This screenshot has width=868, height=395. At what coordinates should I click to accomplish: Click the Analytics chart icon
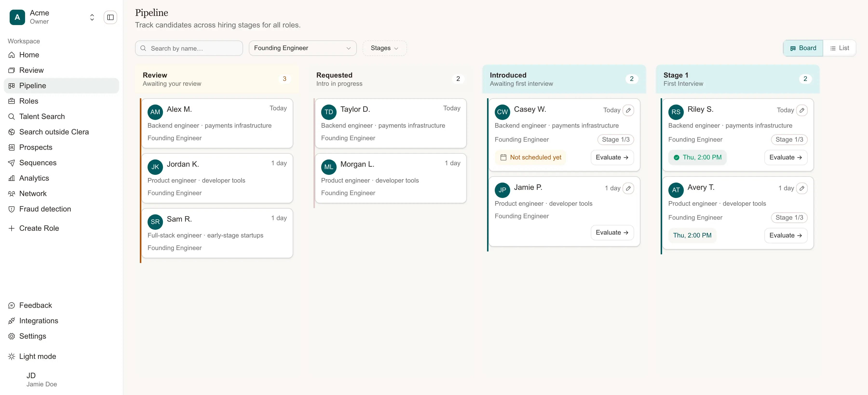pos(12,178)
